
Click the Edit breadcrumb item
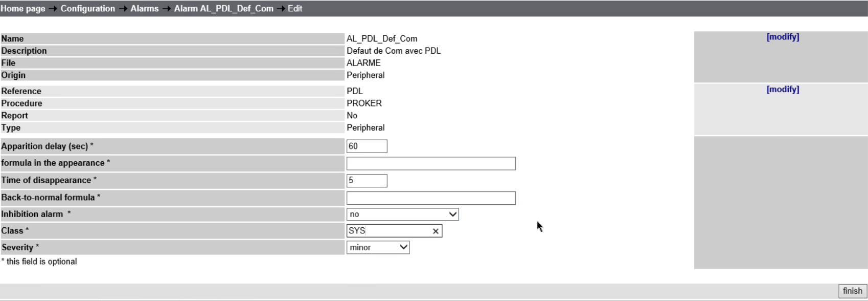tap(295, 9)
